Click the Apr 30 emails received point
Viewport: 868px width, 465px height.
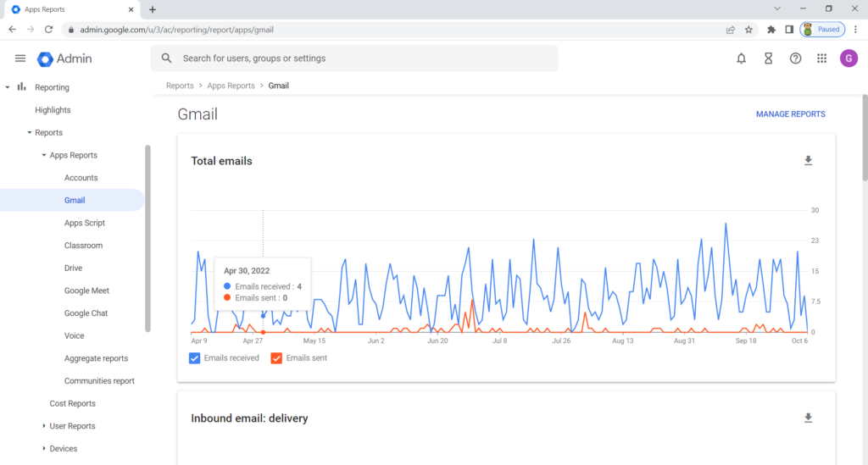click(263, 316)
